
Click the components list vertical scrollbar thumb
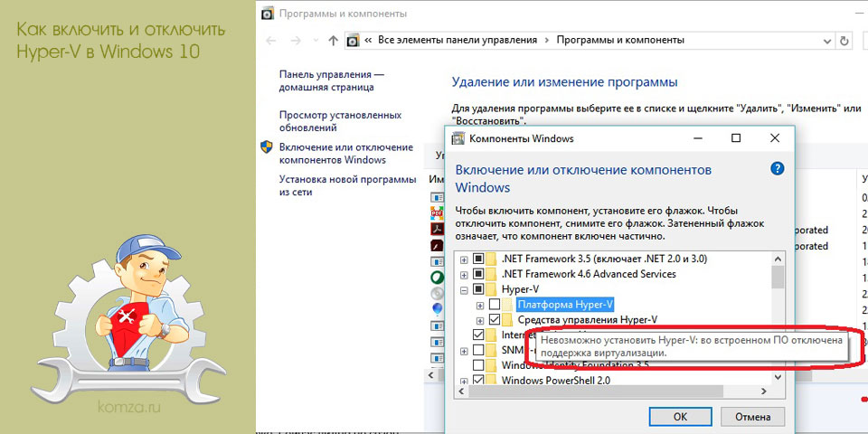(778, 277)
